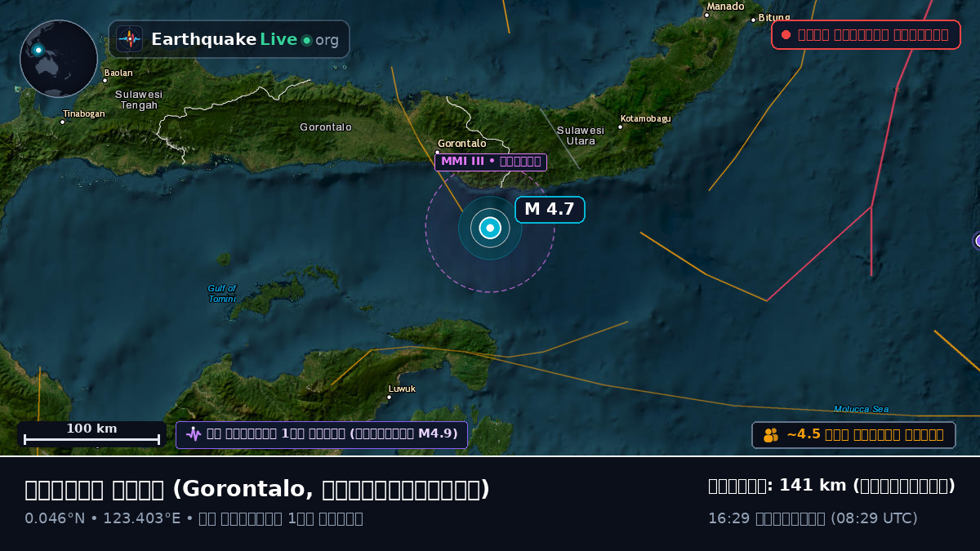Click the Sulawesi Utara province label
The image size is (980, 551).
coord(581,136)
